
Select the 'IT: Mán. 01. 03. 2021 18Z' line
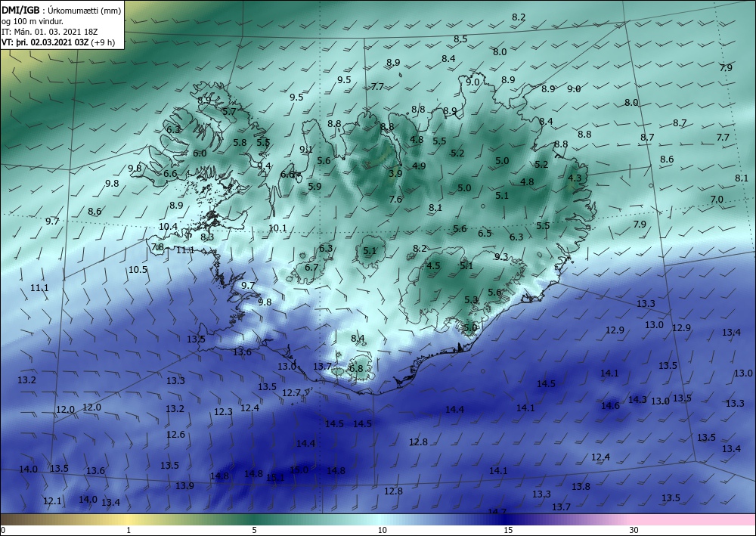(50, 31)
